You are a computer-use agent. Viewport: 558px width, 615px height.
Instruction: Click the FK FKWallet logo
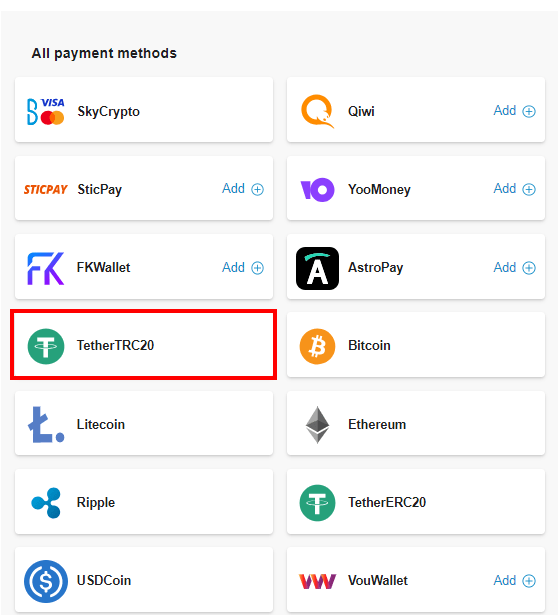[45, 268]
